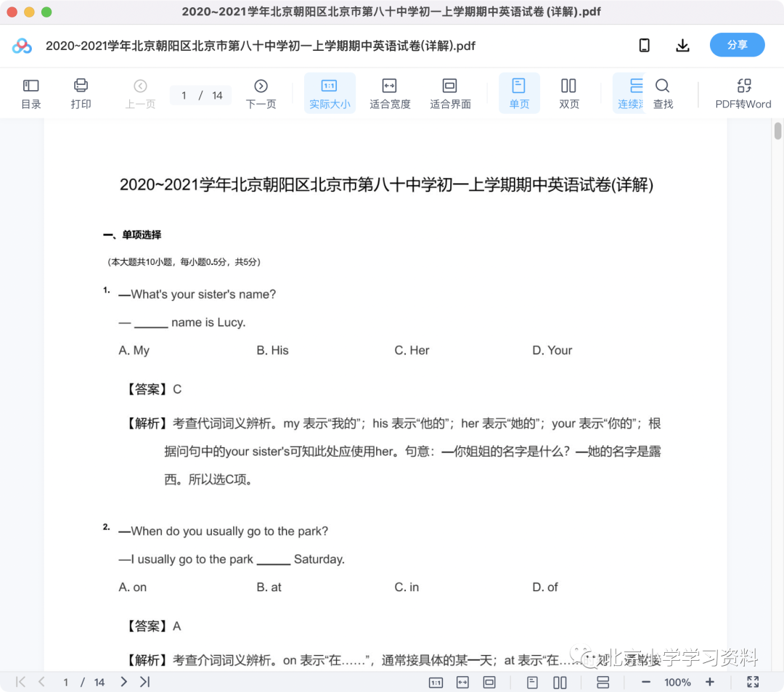Viewport: 784px width, 692px height.
Task: Click the blue 分享 share button
Action: tap(737, 45)
